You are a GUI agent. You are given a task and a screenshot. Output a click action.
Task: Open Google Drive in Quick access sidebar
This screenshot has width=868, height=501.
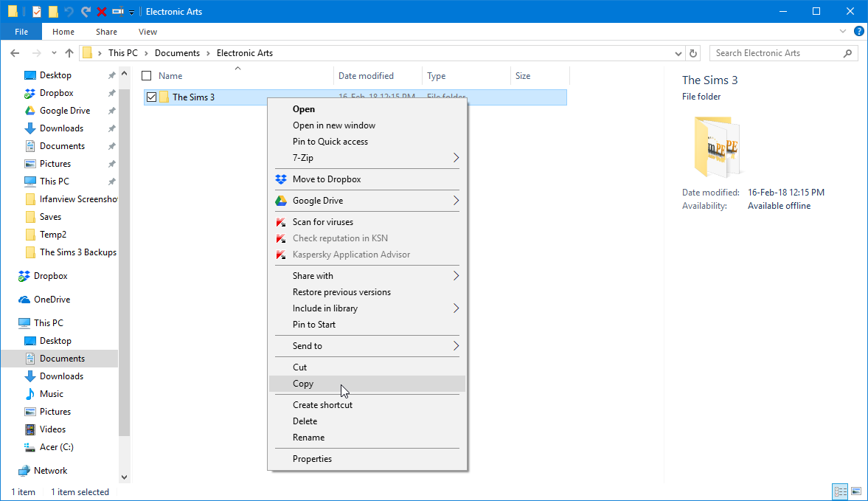pos(64,111)
